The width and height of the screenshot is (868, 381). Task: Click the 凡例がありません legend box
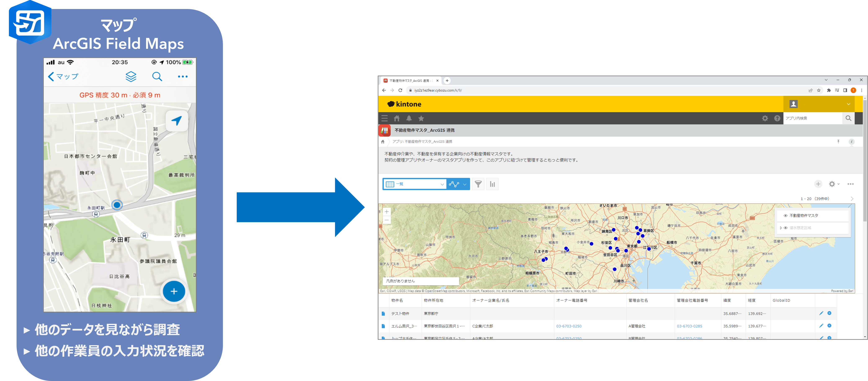[x=420, y=281]
